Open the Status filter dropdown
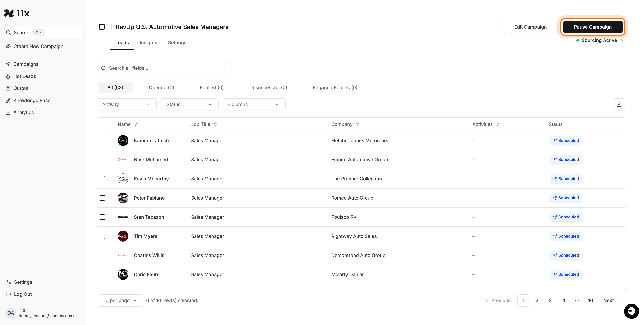The width and height of the screenshot is (644, 325). click(x=190, y=104)
